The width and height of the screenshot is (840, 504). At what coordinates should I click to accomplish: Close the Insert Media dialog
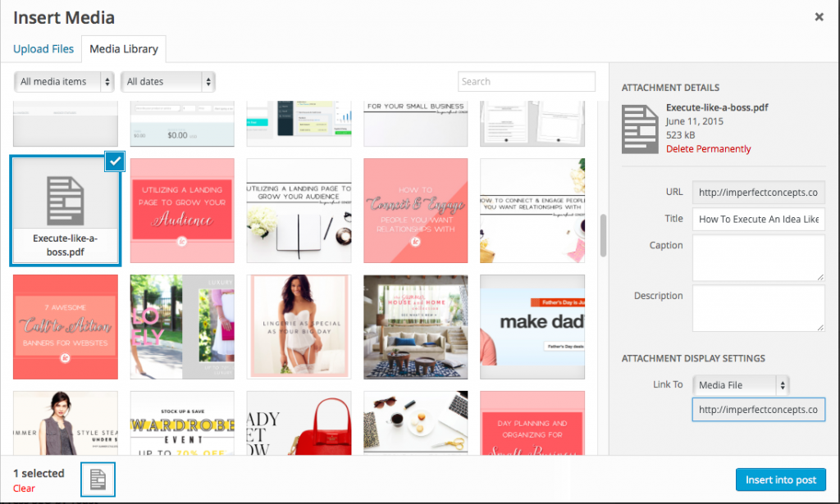[x=819, y=17]
